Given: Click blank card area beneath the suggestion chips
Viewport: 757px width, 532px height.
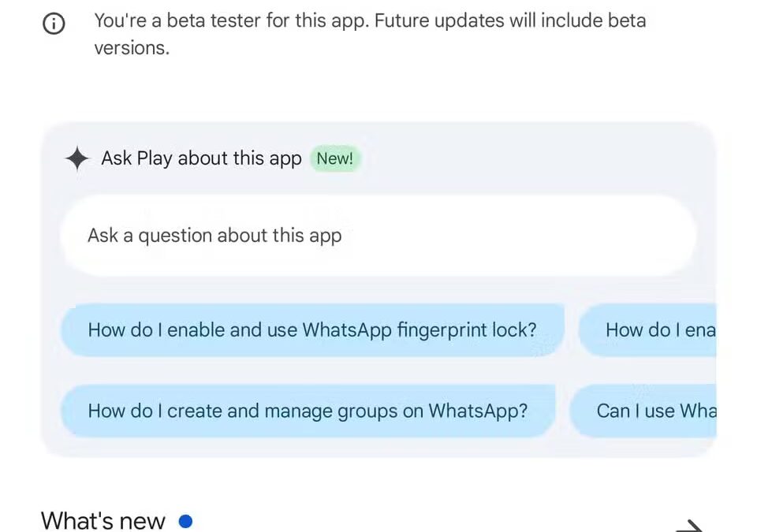Looking at the screenshot, I should 378,448.
